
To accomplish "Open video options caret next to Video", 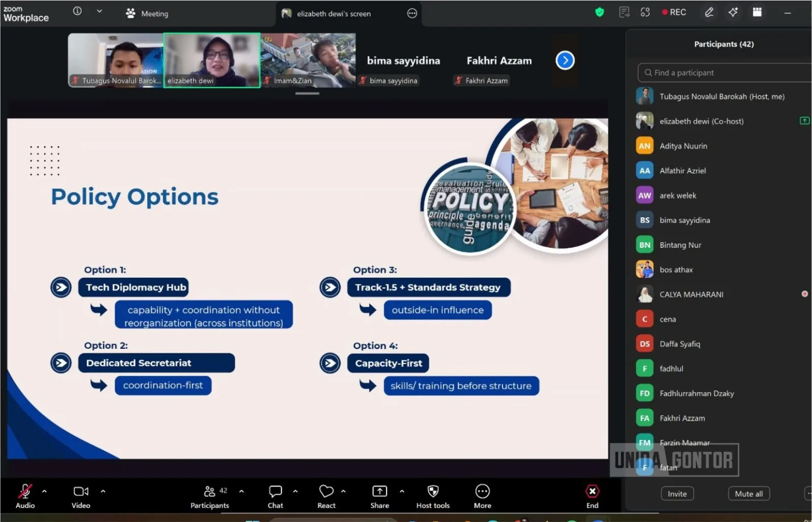I will click(x=103, y=491).
